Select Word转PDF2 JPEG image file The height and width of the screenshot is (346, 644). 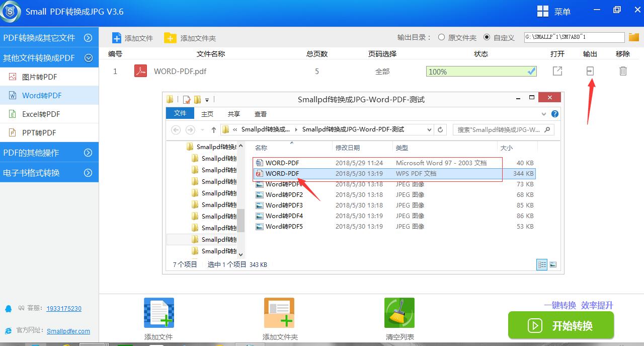pos(394,195)
